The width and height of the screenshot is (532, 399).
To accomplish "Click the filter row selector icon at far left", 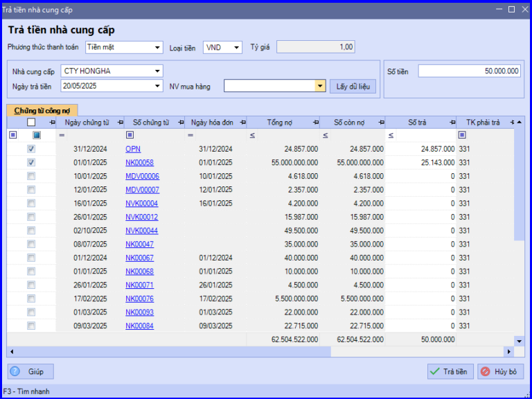I will [13, 135].
